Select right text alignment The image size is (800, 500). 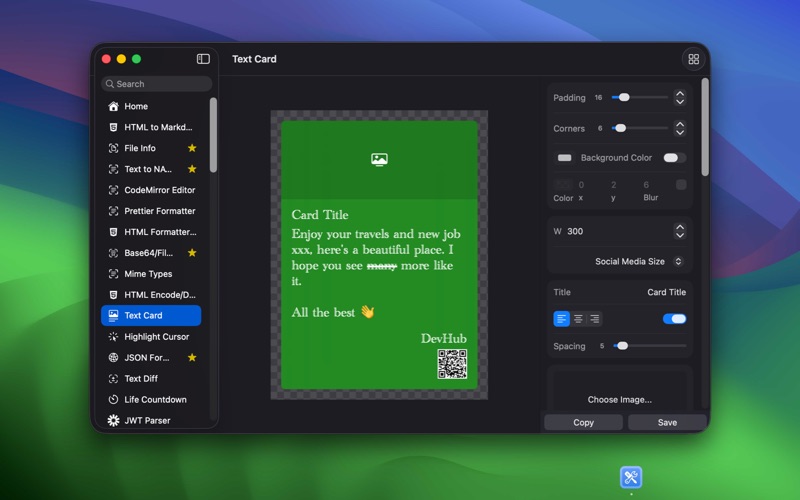[x=594, y=319]
